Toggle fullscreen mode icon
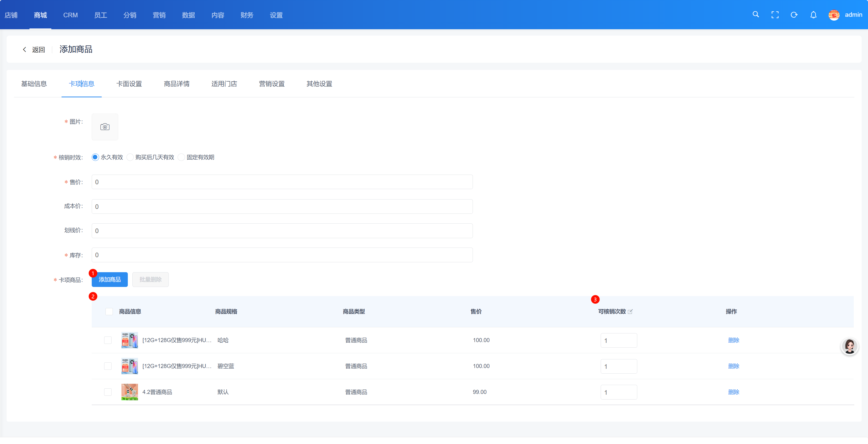Screen dimensions: 868x444 pyautogui.click(x=775, y=15)
